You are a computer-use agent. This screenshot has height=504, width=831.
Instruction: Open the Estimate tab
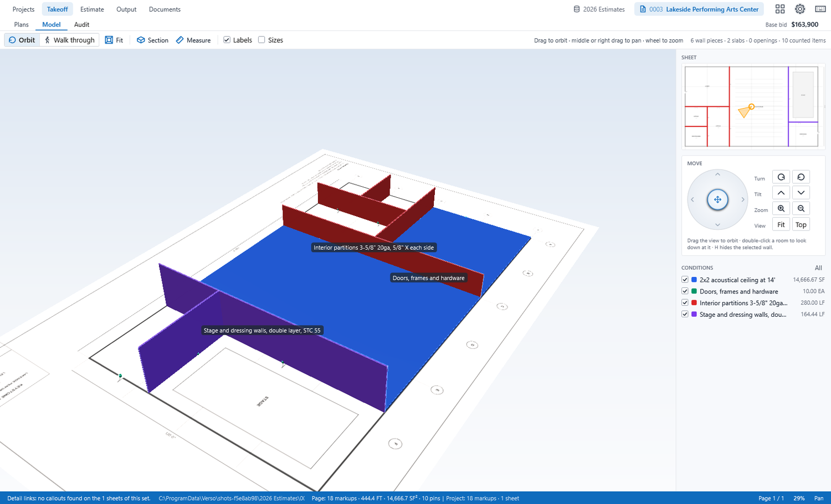click(92, 9)
